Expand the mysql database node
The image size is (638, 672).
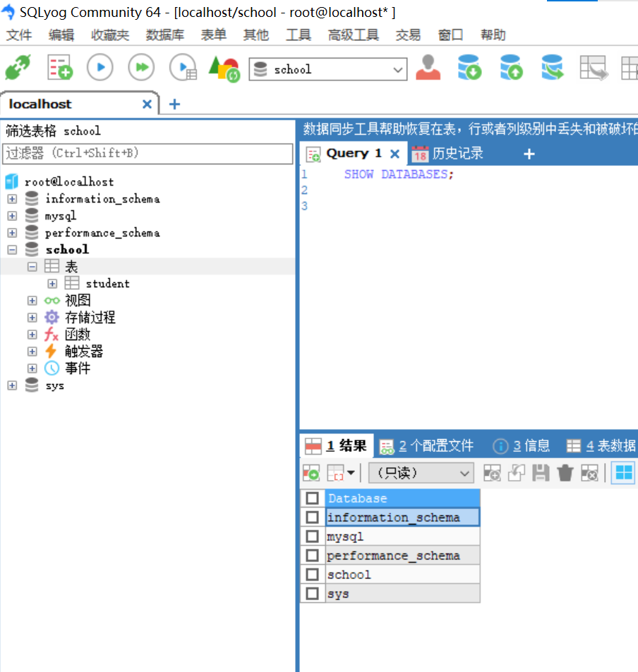[12, 215]
